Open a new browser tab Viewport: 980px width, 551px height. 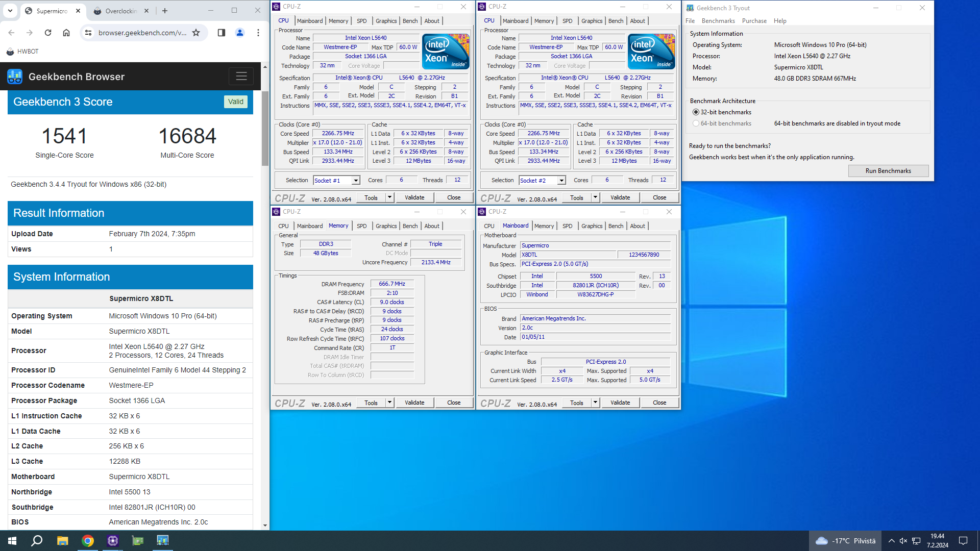point(164,11)
